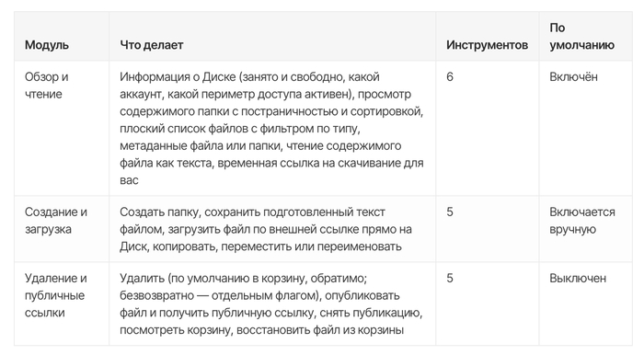The width and height of the screenshot is (644, 355).
Task: Click the "Включается вручную" status cell
Action: [582, 221]
